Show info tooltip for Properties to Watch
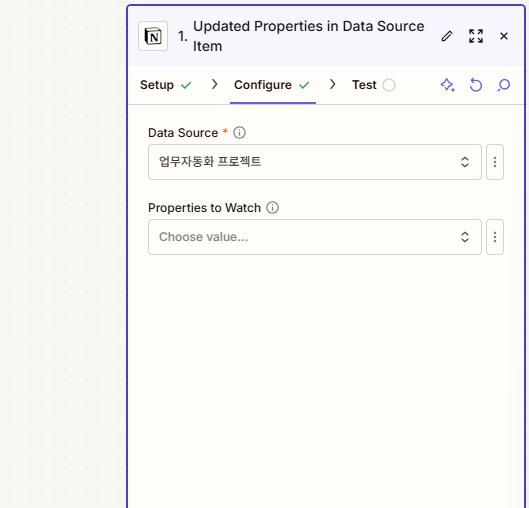Viewport: 529px width, 508px height. click(273, 207)
